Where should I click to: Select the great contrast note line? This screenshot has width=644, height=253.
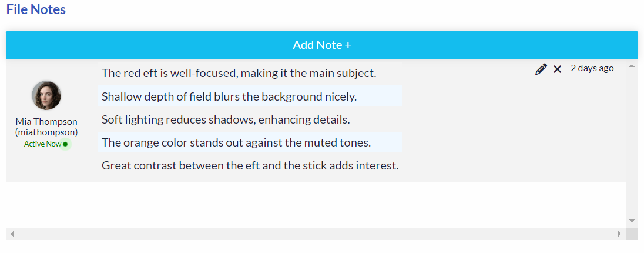click(x=250, y=166)
